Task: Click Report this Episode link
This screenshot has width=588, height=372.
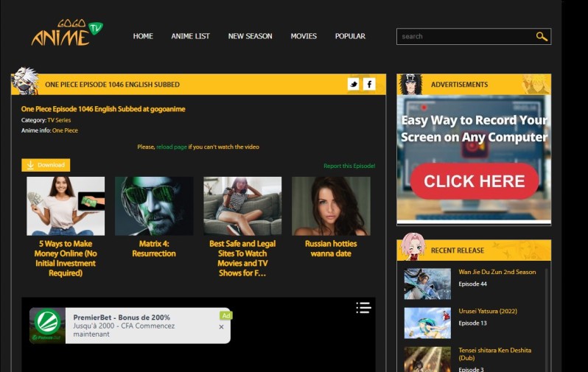Action: click(349, 166)
